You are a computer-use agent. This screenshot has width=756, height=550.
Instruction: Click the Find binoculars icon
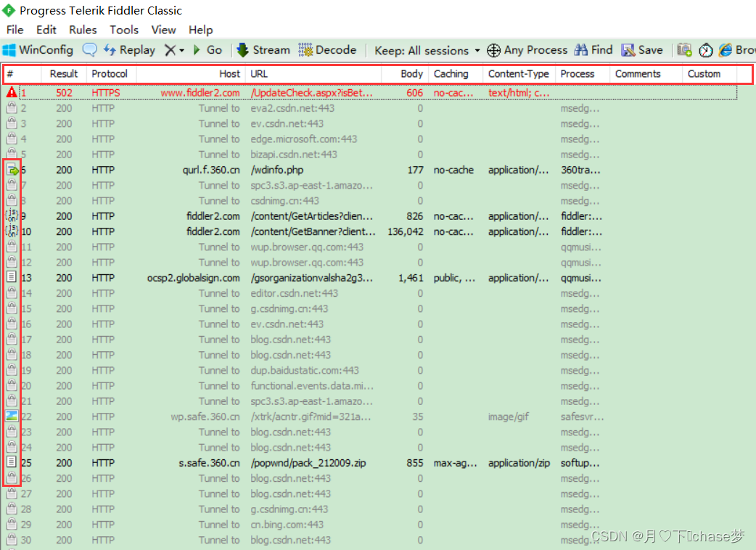[x=581, y=49]
